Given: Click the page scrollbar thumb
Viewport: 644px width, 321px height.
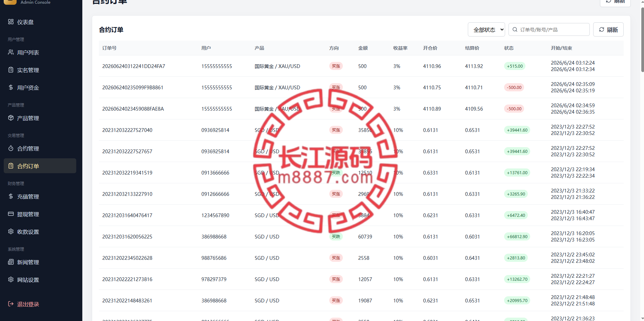Looking at the screenshot, I should pyautogui.click(x=642, y=39).
